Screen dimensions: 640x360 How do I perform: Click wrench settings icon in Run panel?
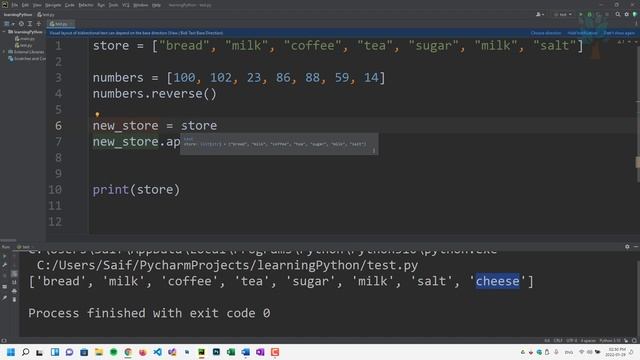pos(5,265)
